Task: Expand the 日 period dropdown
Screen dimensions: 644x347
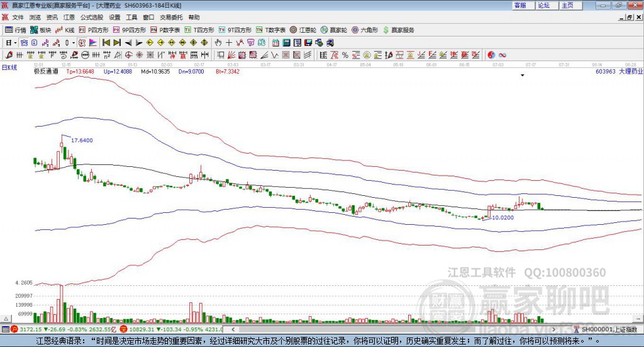Action: point(15,43)
